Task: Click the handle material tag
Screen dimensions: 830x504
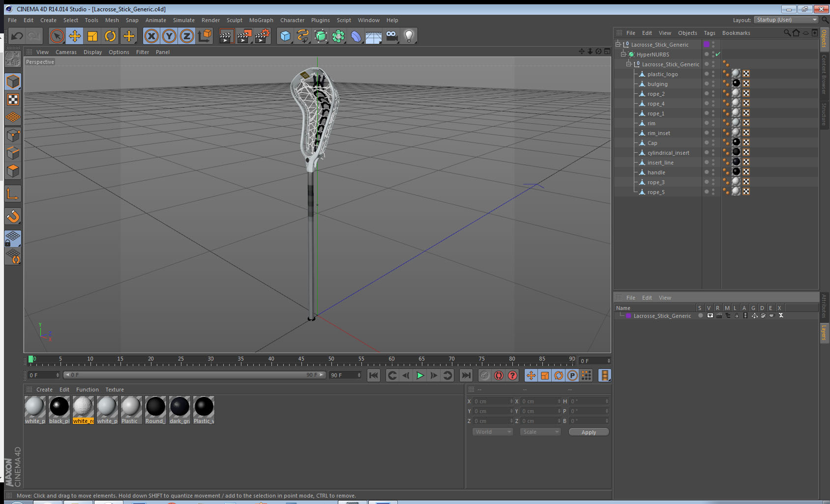Action: pyautogui.click(x=736, y=171)
